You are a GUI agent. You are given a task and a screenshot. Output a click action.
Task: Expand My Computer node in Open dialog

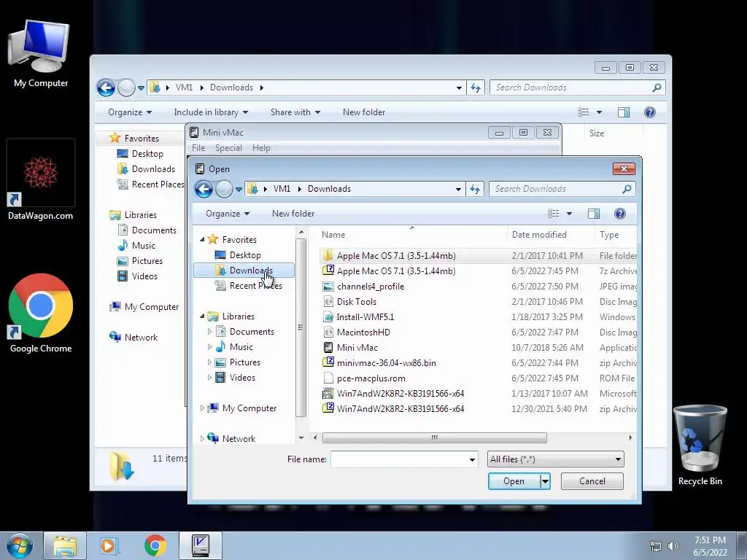202,408
